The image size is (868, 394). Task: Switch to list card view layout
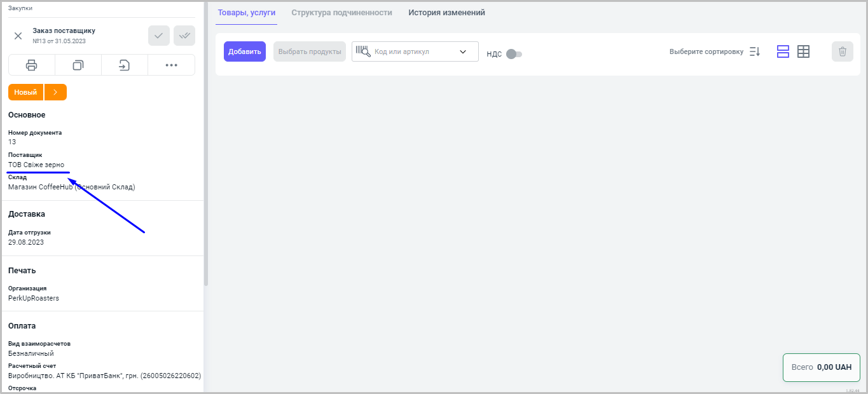pos(783,51)
